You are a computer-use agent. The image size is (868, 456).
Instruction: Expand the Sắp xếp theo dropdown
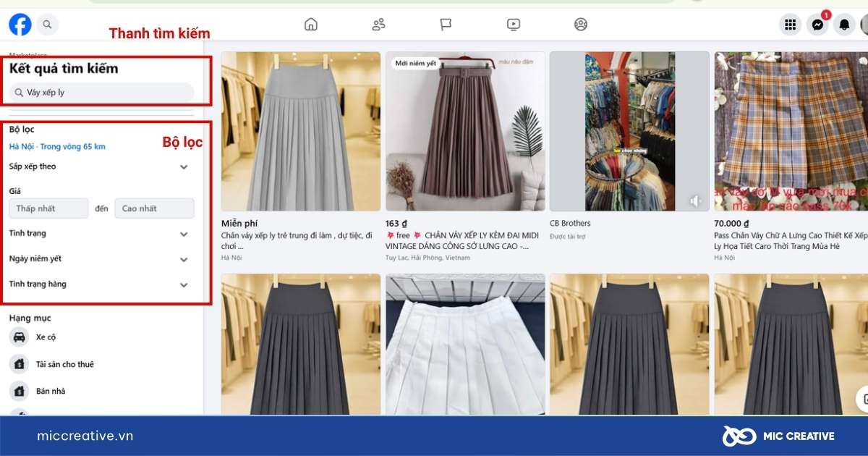tap(184, 167)
